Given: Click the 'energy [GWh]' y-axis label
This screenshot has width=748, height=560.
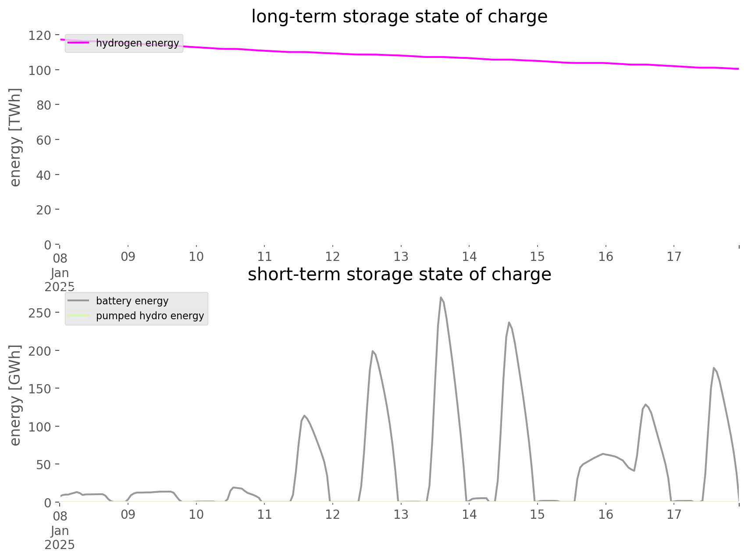Looking at the screenshot, I should 15,395.
